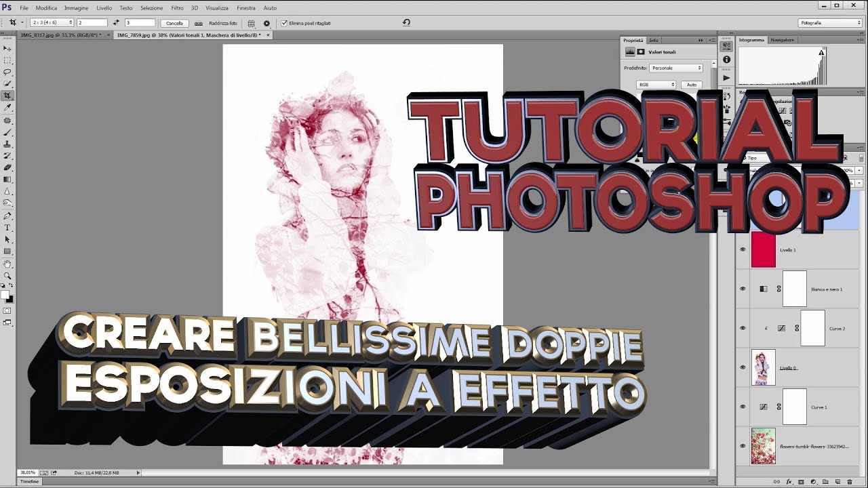Click the Straighten photo icon

199,23
